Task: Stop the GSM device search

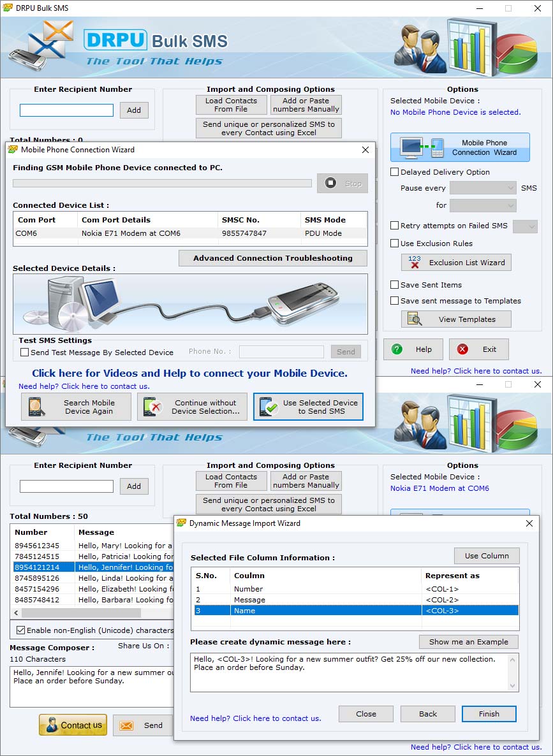Action: tap(343, 183)
